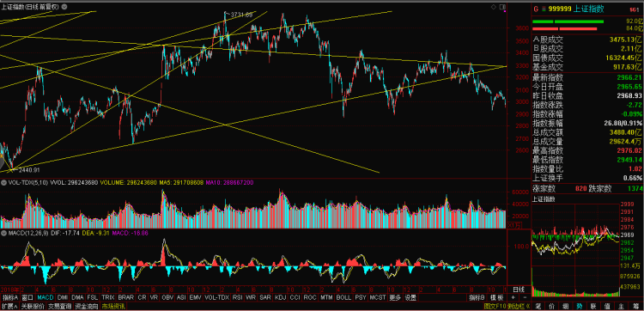Click the 3731.69 high price label

[x=241, y=15]
